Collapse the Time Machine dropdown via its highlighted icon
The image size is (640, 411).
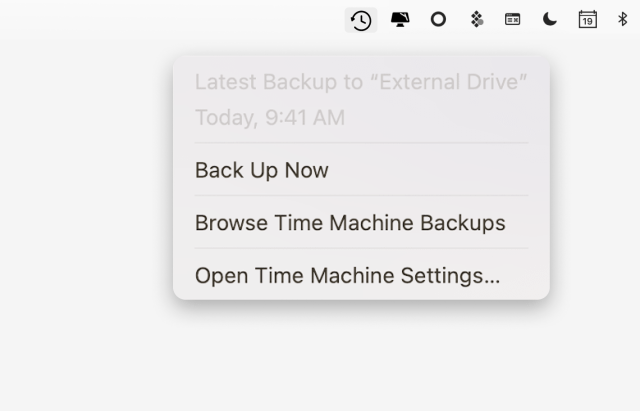361,20
